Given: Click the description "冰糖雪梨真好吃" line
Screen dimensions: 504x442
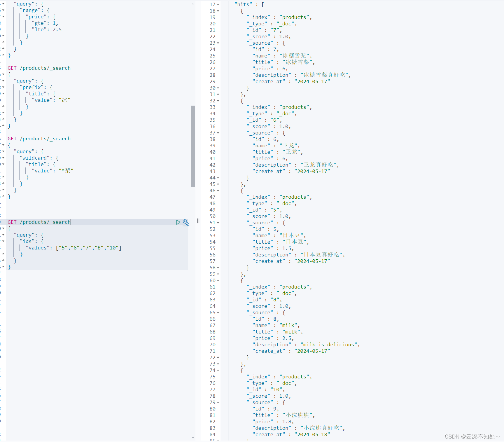Looking at the screenshot, I should [302, 75].
